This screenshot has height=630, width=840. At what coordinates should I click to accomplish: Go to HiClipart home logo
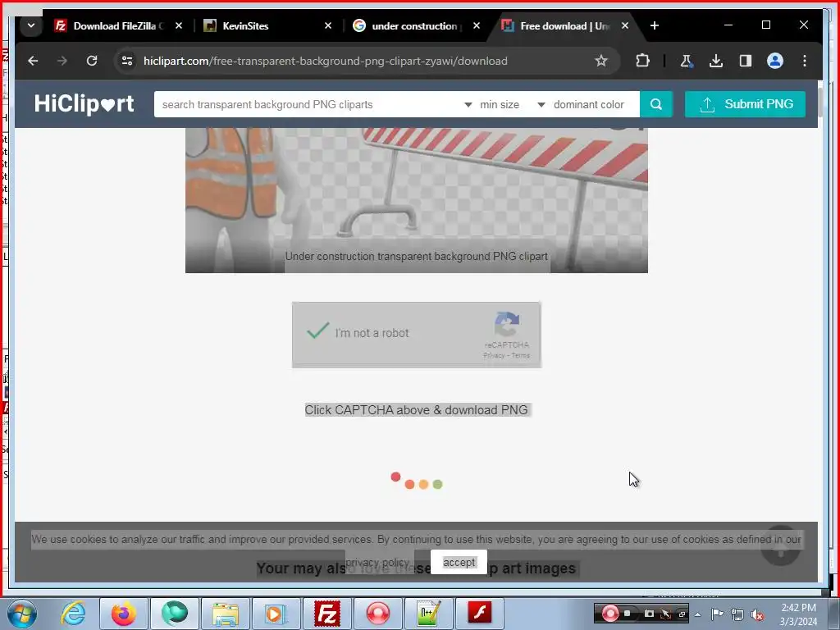point(84,104)
